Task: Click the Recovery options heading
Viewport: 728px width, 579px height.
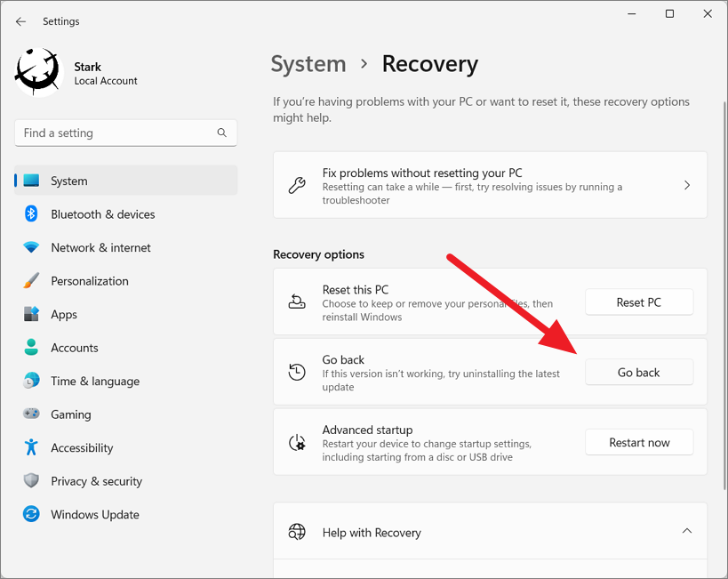Action: 318,254
